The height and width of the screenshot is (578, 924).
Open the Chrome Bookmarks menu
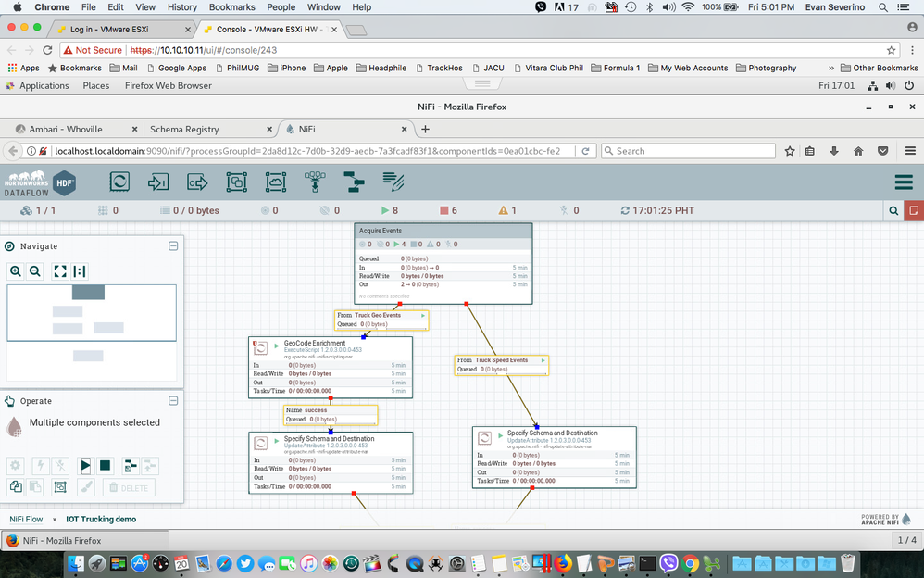click(x=231, y=7)
